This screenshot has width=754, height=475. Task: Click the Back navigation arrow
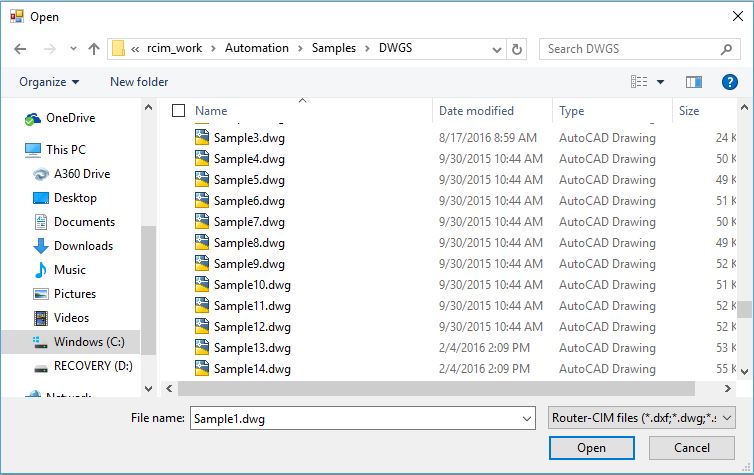coord(20,48)
